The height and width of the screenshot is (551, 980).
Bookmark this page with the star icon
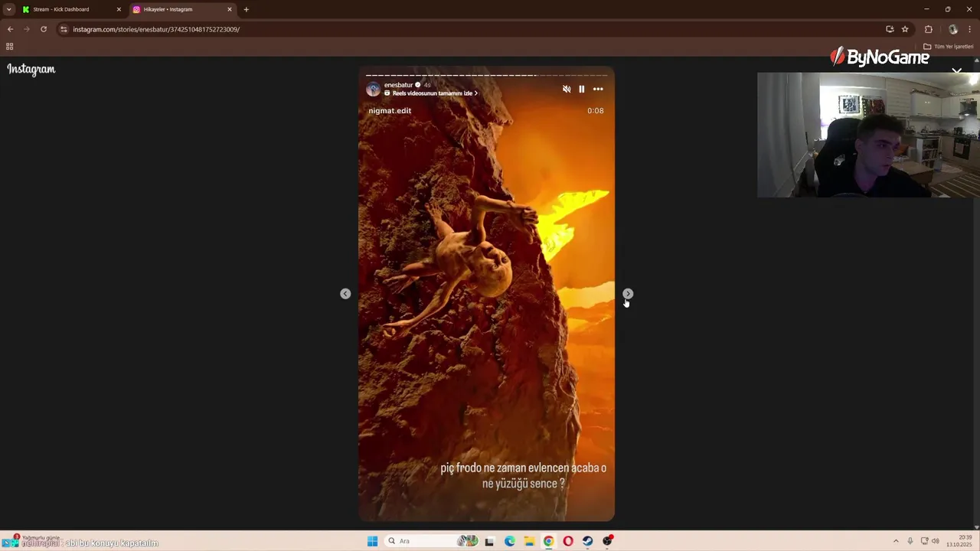pos(905,29)
